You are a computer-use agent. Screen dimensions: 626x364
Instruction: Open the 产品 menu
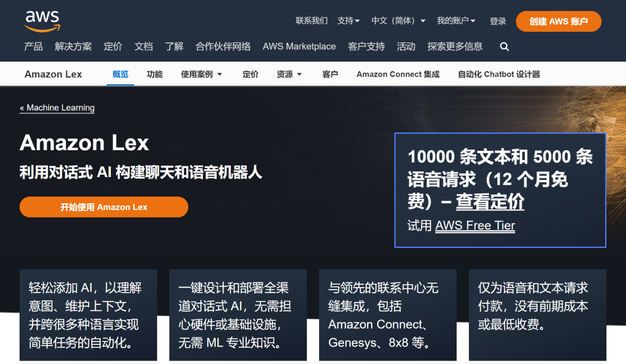click(34, 46)
